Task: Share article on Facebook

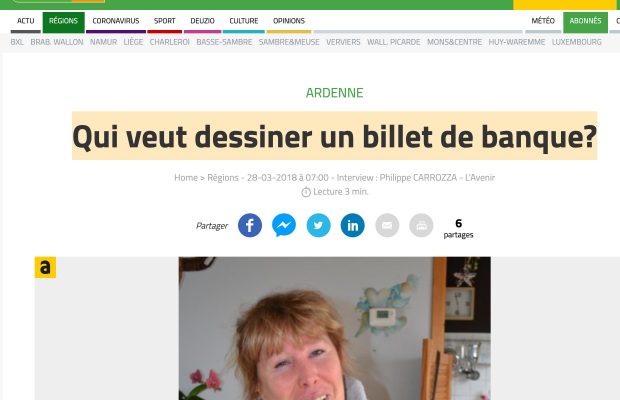Action: (x=250, y=225)
